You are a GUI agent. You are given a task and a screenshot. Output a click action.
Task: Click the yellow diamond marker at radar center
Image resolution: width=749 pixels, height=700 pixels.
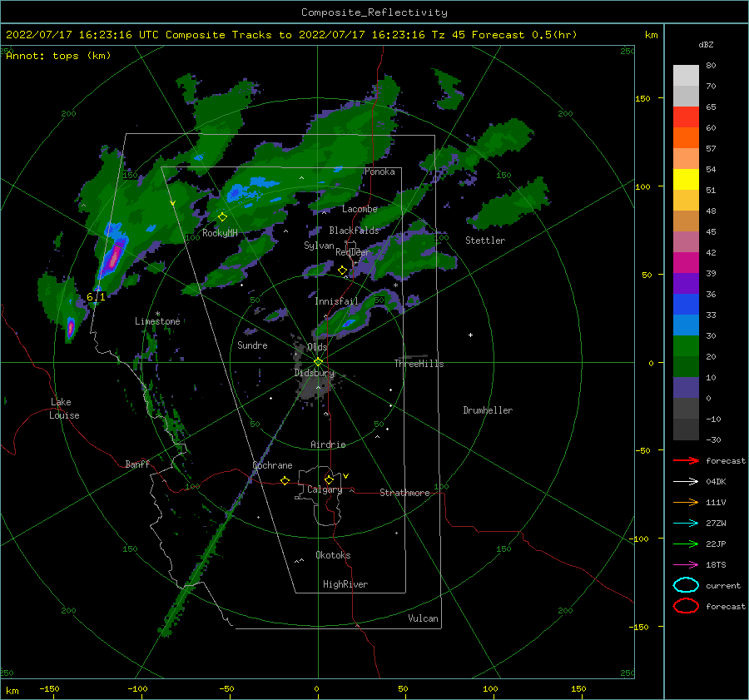pyautogui.click(x=318, y=362)
